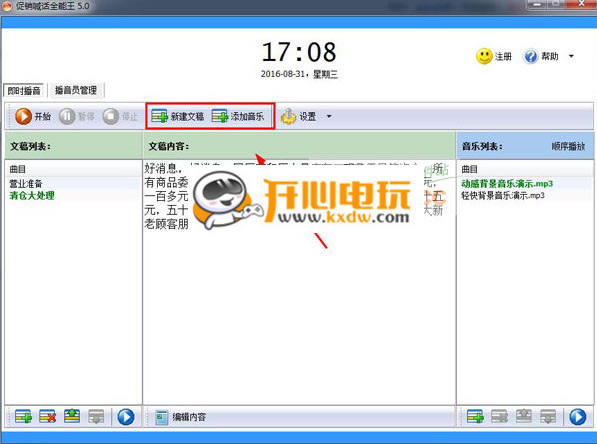Screen dimensions: 597x444
Task: Click the 开始 start playback button
Action: click(x=33, y=116)
